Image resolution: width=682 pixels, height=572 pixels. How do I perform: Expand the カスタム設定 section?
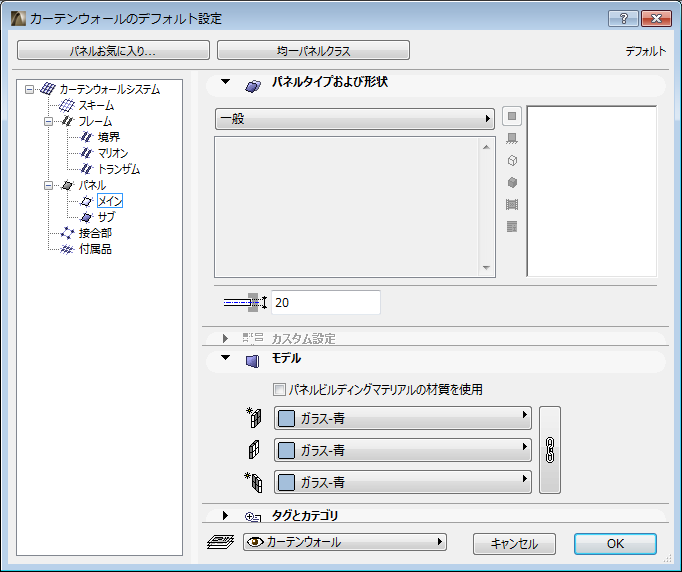click(x=225, y=338)
